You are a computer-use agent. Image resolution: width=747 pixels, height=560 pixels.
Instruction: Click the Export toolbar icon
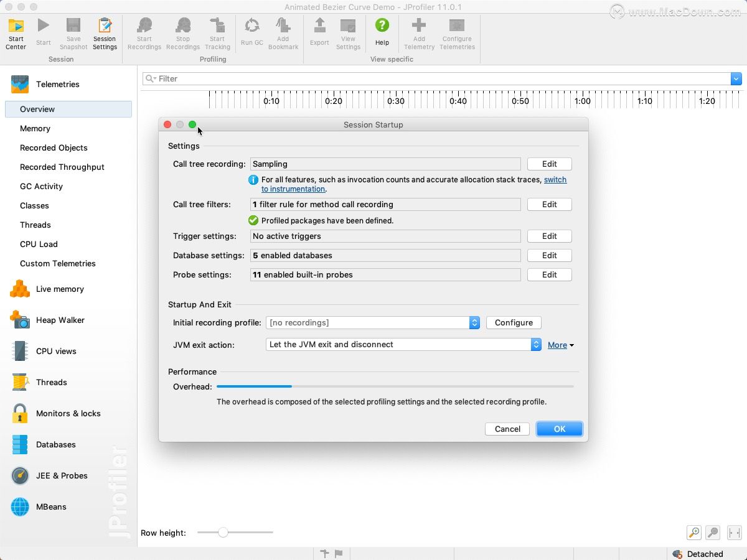click(319, 32)
